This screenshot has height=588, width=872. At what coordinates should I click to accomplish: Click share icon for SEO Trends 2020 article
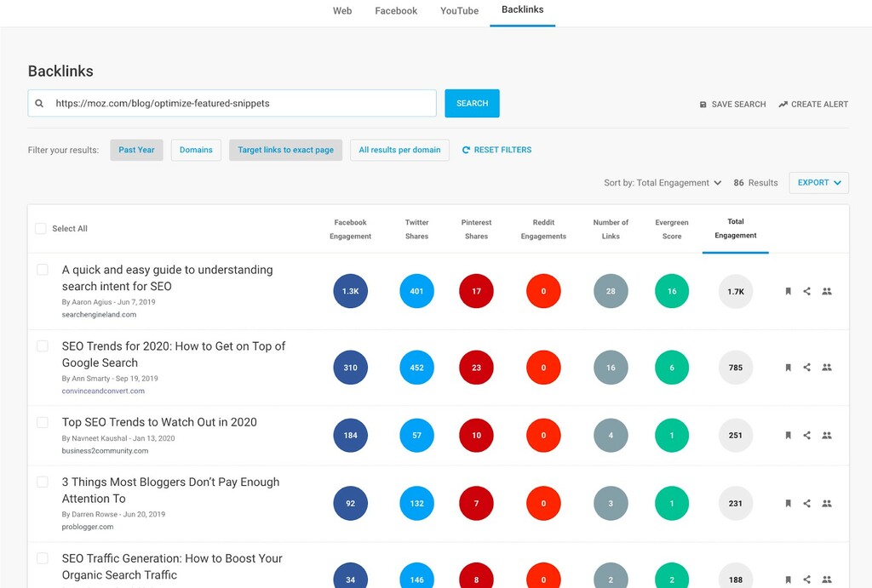click(x=806, y=368)
